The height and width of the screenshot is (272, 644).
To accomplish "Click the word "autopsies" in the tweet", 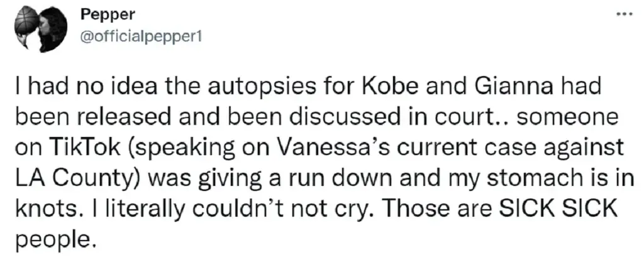I will click(210, 87).
